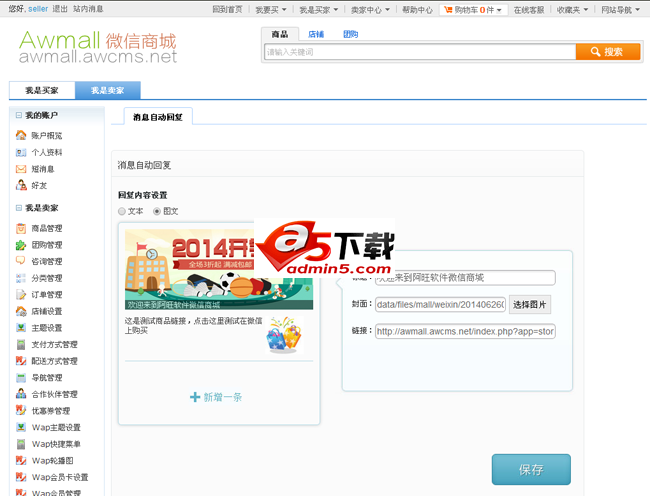
Task: Click the Awmall 微信商城 logo
Action: coord(98,47)
